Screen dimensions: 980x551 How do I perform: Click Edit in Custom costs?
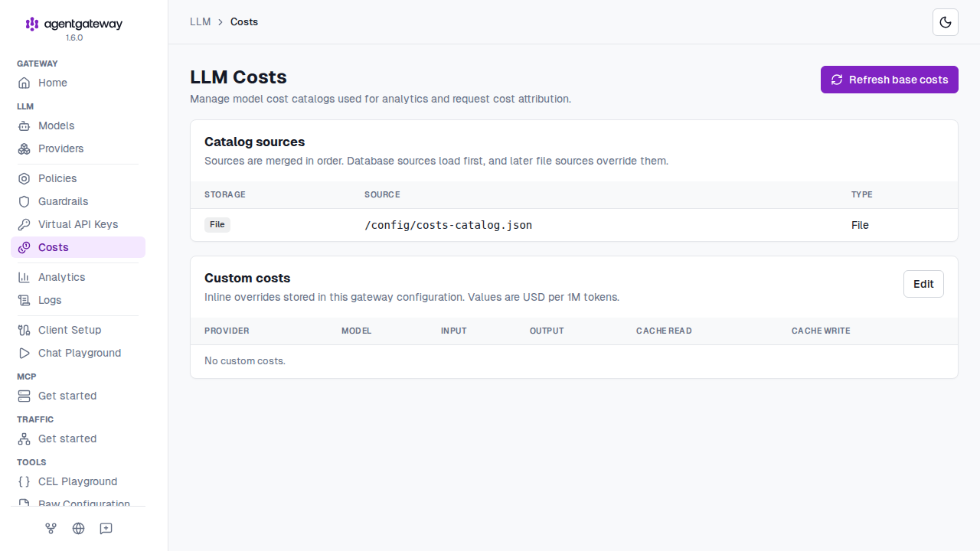pos(923,284)
